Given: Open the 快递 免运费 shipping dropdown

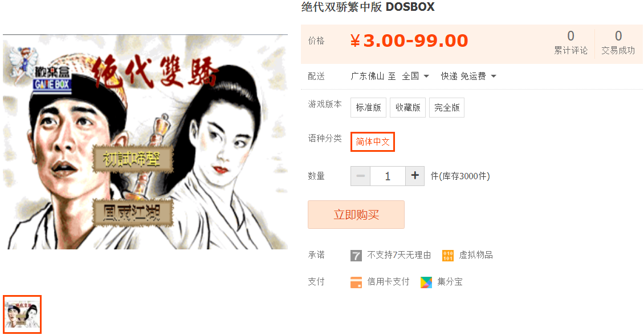Looking at the screenshot, I should pyautogui.click(x=468, y=76).
